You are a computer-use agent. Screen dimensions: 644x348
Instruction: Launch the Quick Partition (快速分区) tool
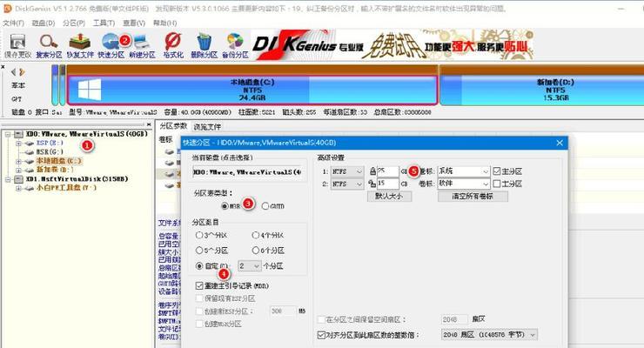tap(111, 45)
